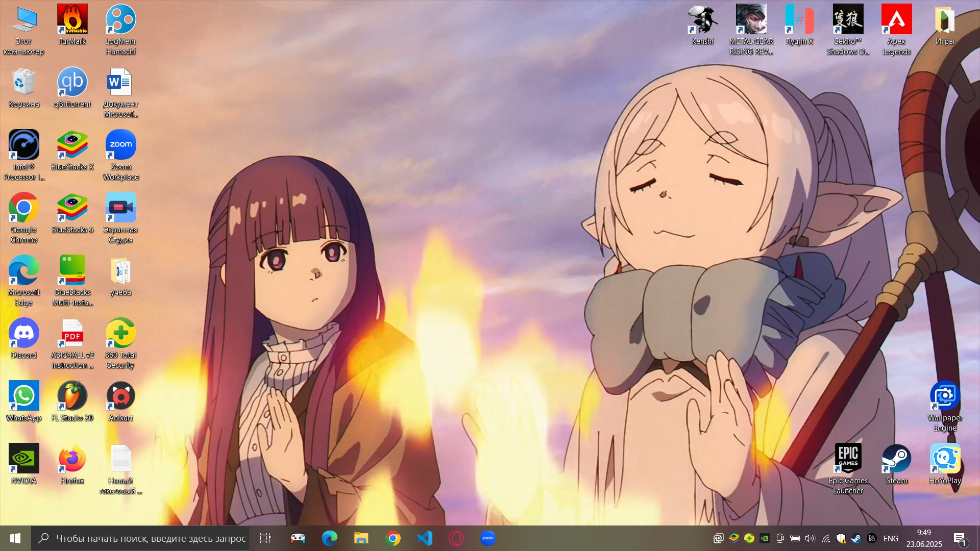Image resolution: width=980 pixels, height=551 pixels.
Task: Select the BlueStacks 5 shortcut
Action: (x=72, y=213)
